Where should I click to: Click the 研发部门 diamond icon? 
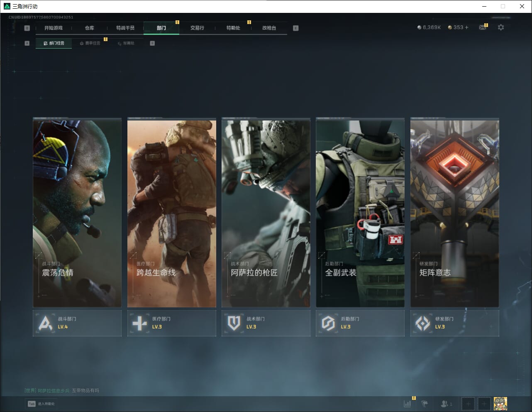click(422, 323)
